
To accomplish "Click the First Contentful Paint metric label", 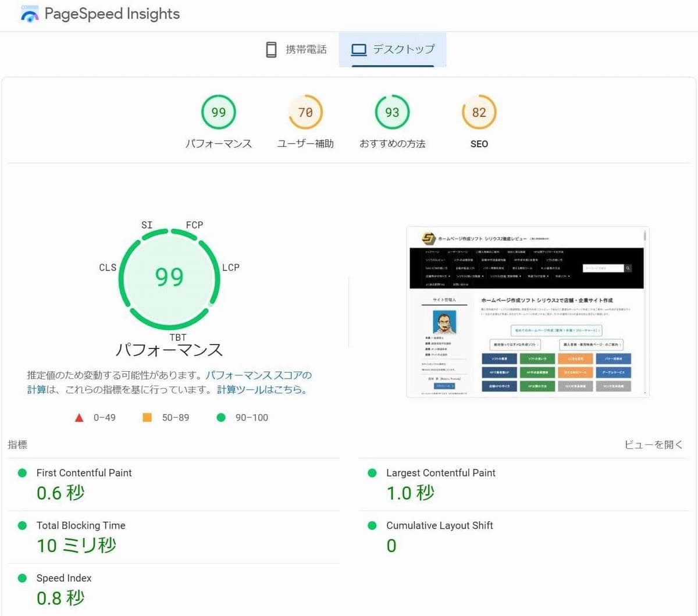I will point(84,473).
